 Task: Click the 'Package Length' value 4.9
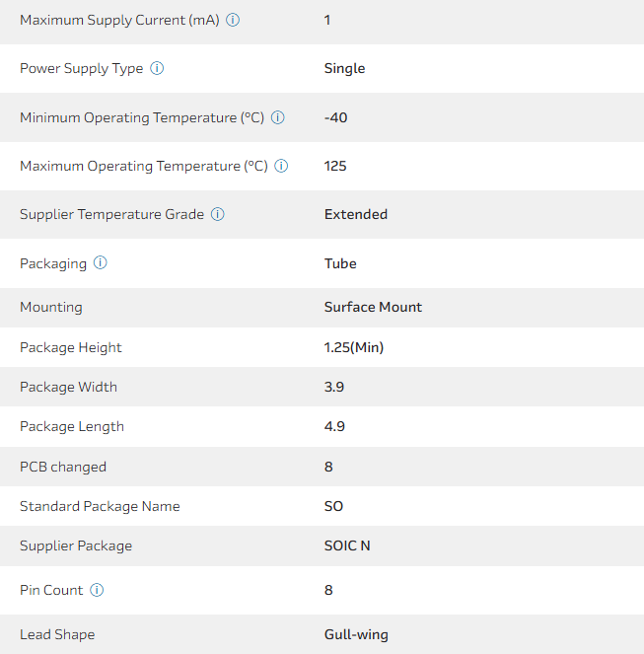click(334, 426)
